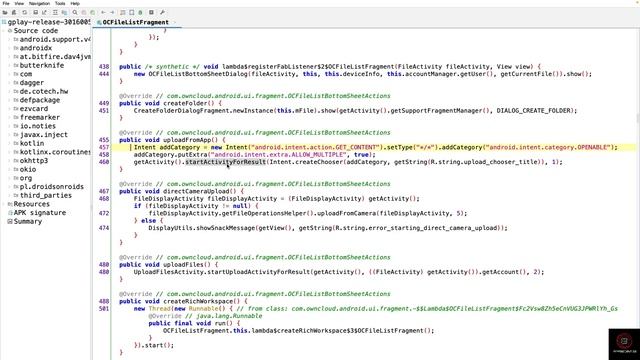Select the freemarker package

tap(40, 117)
